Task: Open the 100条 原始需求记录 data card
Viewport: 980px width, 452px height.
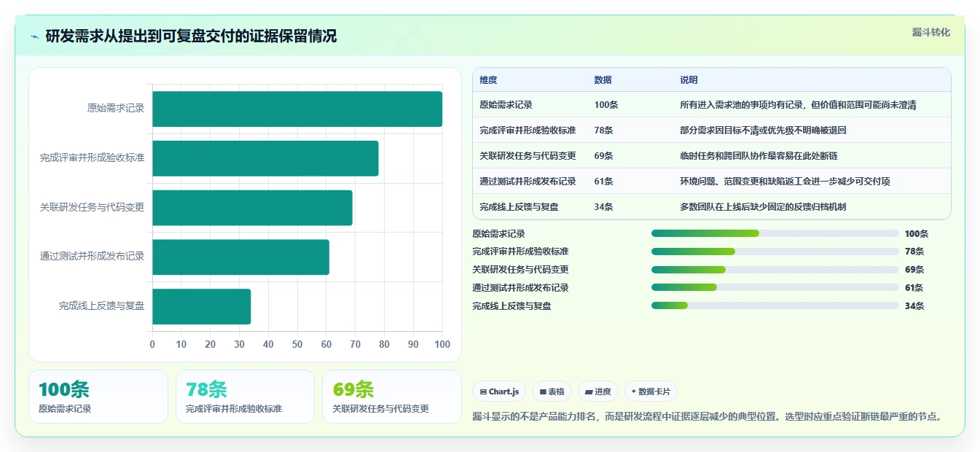Action: pos(98,397)
